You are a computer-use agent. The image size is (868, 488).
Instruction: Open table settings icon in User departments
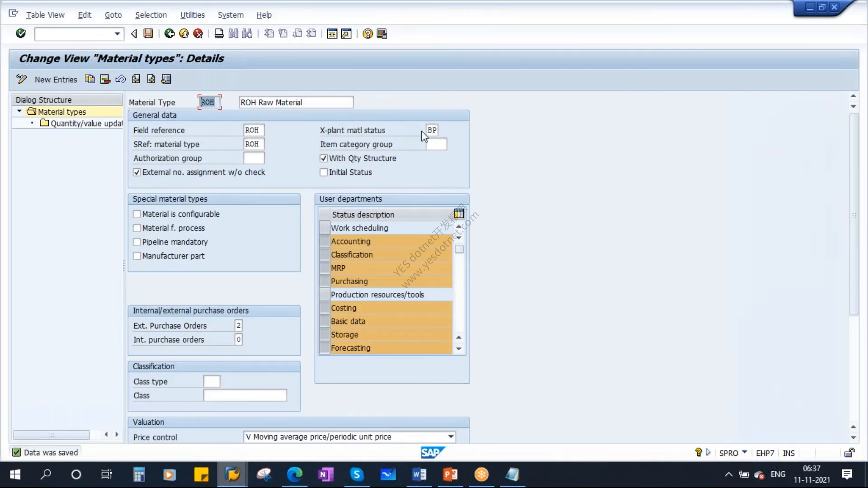[x=459, y=214]
